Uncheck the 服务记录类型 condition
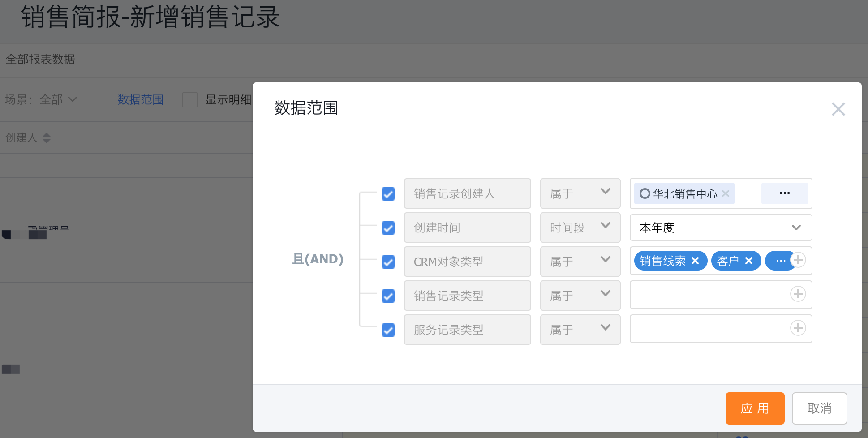The image size is (868, 438). click(x=388, y=330)
